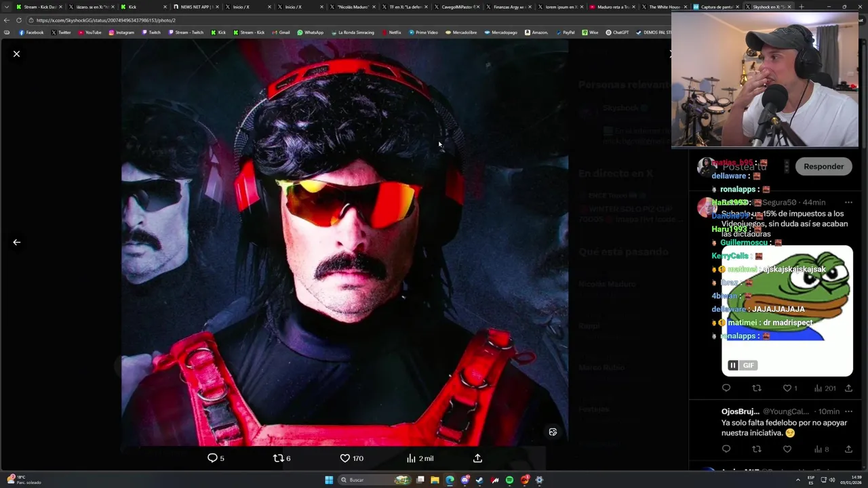Like the GIF post showing 1 like

pos(790,388)
